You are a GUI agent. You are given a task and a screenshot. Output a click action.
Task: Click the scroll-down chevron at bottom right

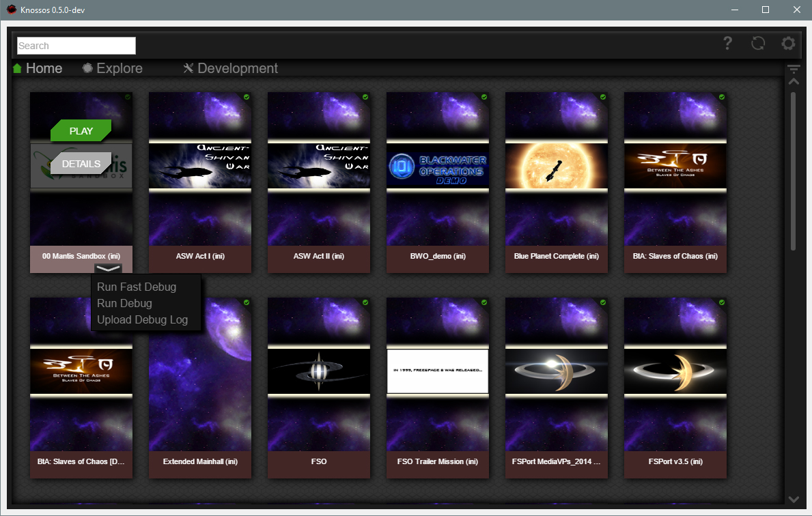pos(794,499)
